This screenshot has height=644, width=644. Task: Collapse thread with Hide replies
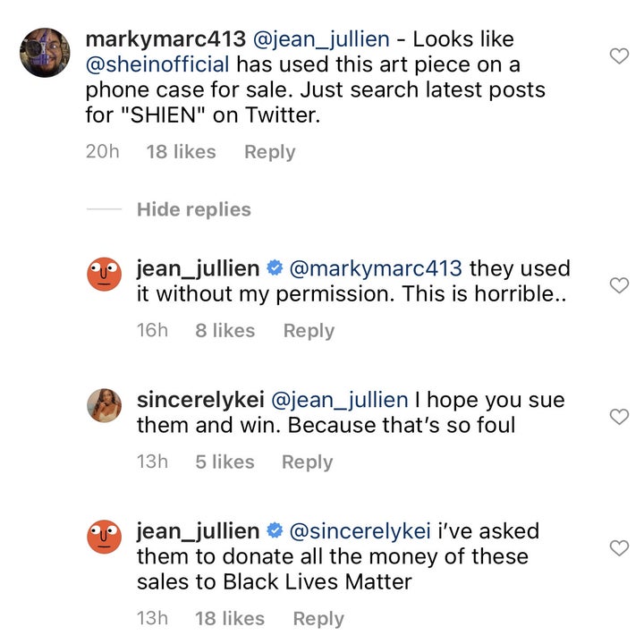coord(193,210)
